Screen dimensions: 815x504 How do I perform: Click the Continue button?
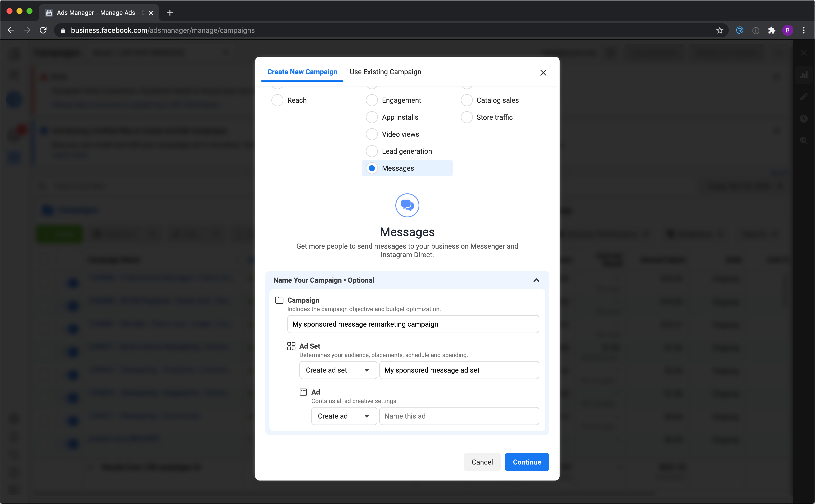[x=527, y=462]
